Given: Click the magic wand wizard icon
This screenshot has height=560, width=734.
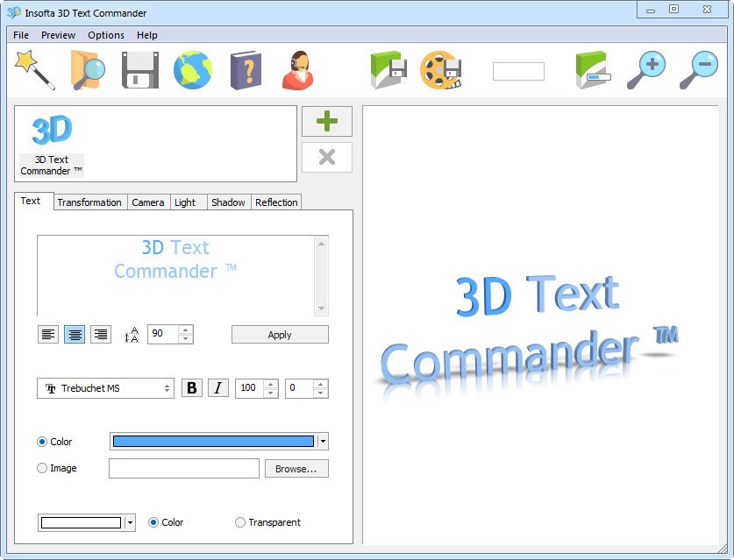Looking at the screenshot, I should [35, 70].
